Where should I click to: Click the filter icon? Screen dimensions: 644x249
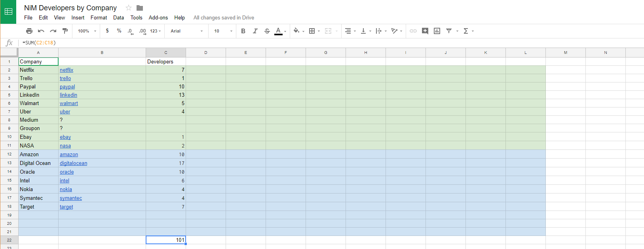(x=449, y=31)
